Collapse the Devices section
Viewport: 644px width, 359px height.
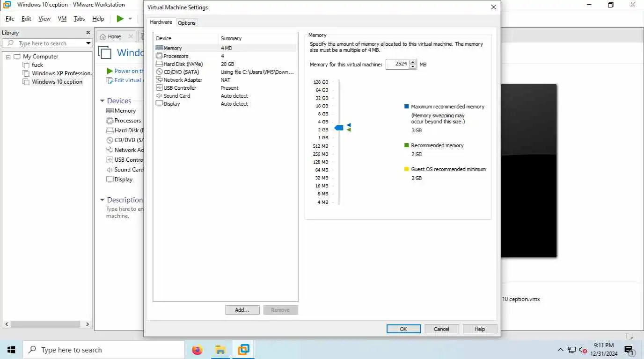tap(102, 101)
